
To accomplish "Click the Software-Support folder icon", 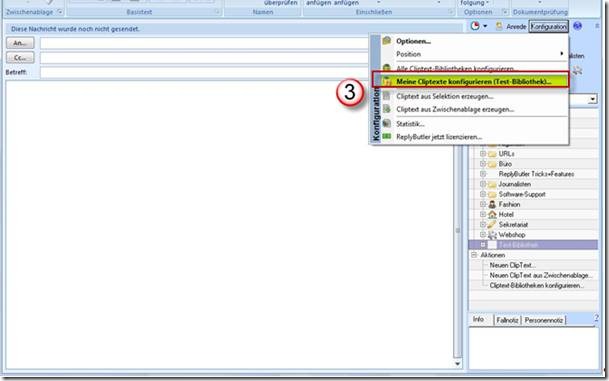I will [492, 195].
